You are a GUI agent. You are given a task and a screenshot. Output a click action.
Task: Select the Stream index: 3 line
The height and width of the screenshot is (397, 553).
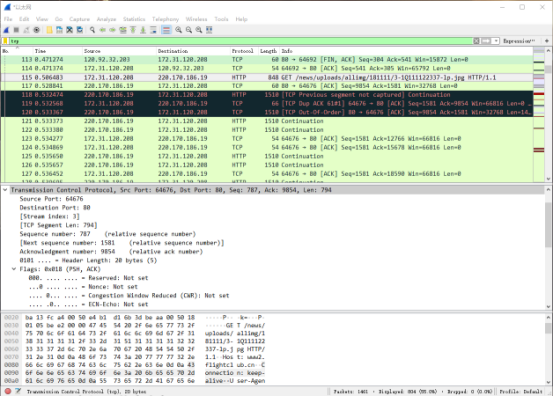point(50,216)
